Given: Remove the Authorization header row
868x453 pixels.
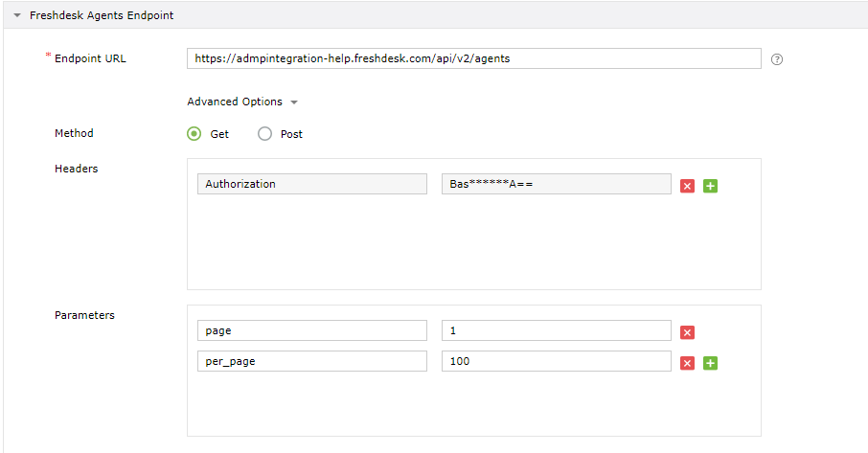Looking at the screenshot, I should (x=687, y=186).
